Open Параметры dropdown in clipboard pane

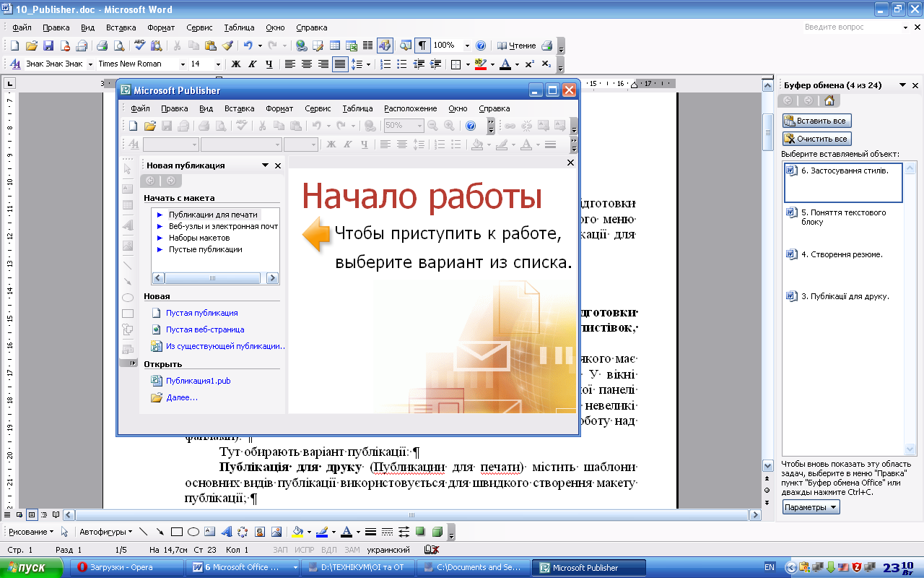pyautogui.click(x=811, y=507)
